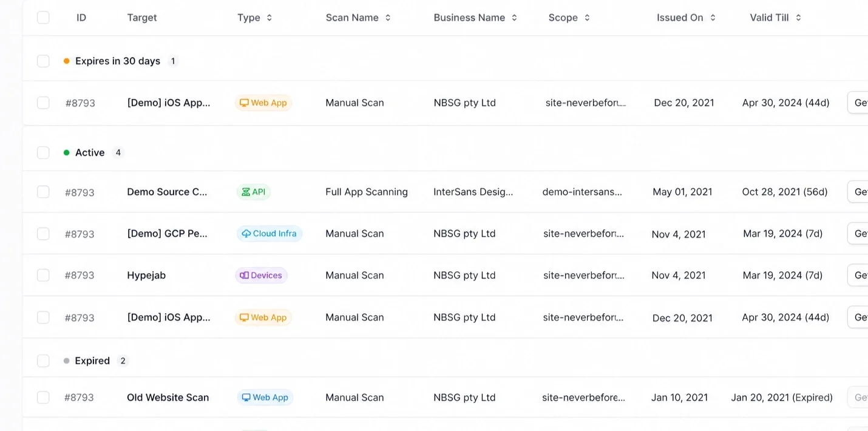Click the orange Web App badge under Expires in 30 days
This screenshot has height=431, width=868.
click(x=263, y=103)
